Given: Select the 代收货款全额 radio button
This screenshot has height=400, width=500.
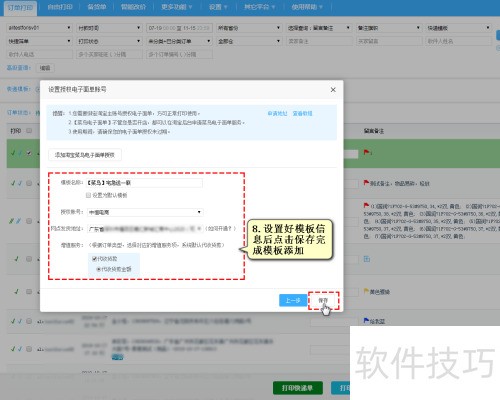Looking at the screenshot, I should click(x=98, y=269).
